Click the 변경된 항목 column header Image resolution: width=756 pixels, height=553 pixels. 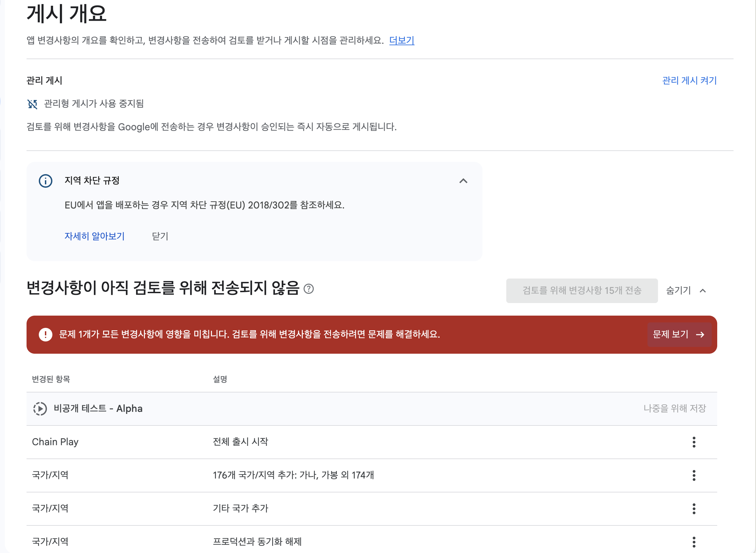[51, 379]
